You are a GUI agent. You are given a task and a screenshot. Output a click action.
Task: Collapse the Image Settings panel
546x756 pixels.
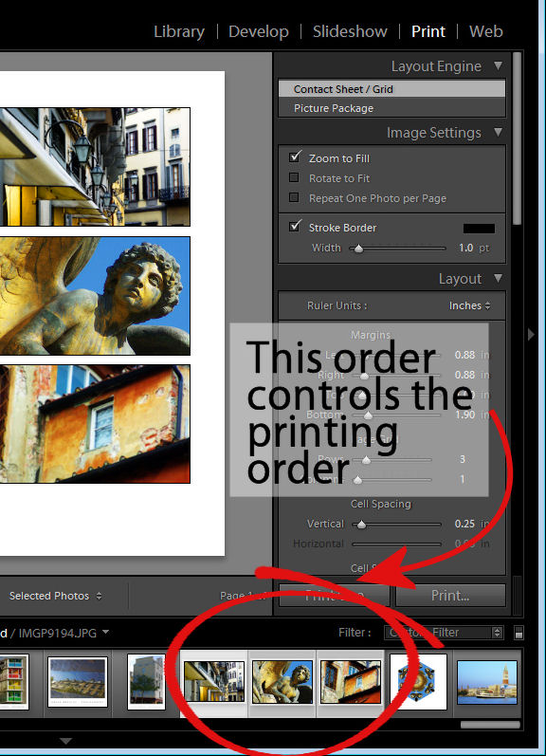pos(498,132)
